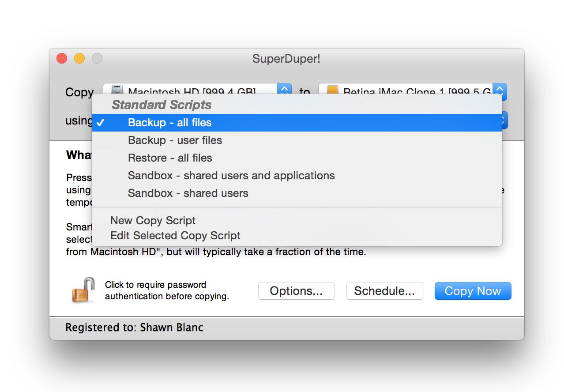The image size is (564, 392).
Task: Click the 'Standard Scripts' menu header
Action: [162, 105]
